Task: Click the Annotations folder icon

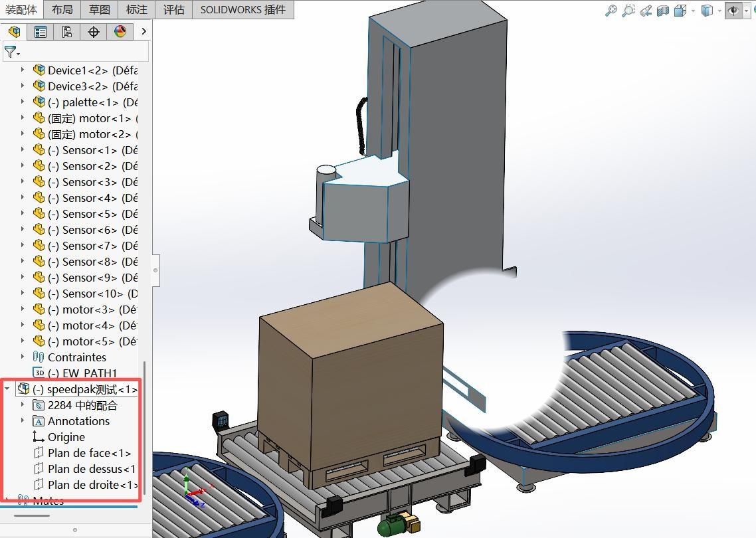Action: click(x=39, y=420)
